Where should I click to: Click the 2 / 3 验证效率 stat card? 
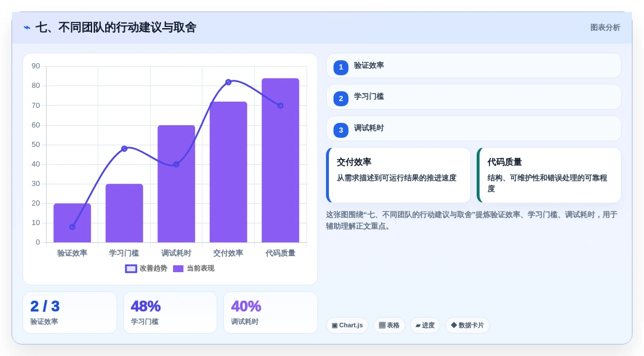pos(70,312)
